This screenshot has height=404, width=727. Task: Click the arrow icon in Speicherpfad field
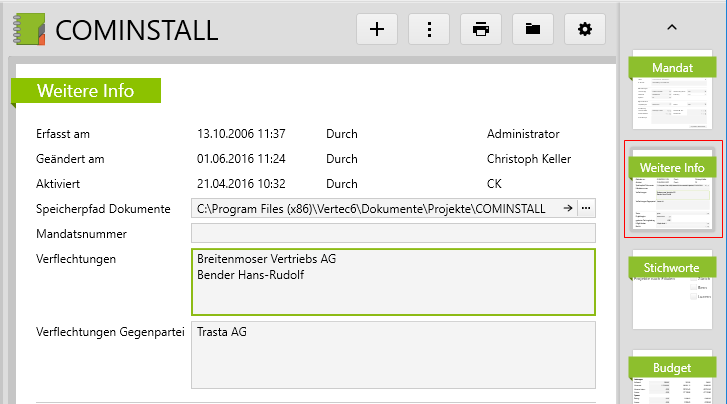pos(567,208)
